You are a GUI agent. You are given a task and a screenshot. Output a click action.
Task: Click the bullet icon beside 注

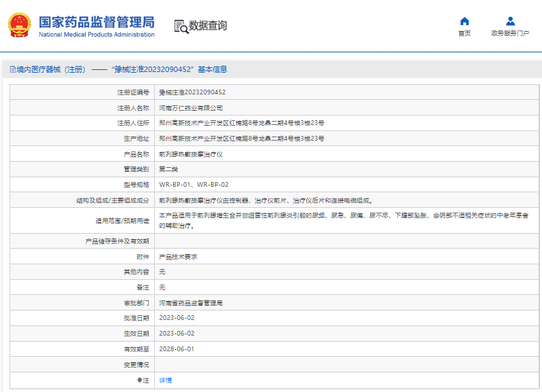click(140, 380)
